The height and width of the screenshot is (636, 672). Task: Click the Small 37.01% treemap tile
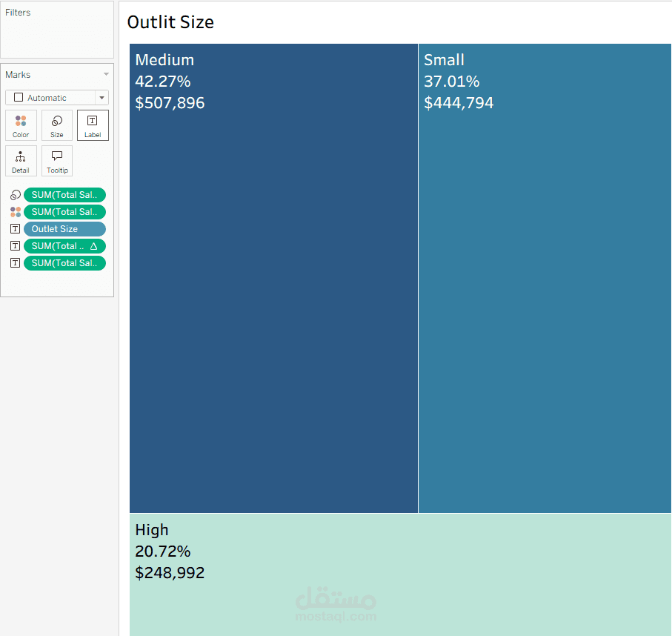coord(545,297)
